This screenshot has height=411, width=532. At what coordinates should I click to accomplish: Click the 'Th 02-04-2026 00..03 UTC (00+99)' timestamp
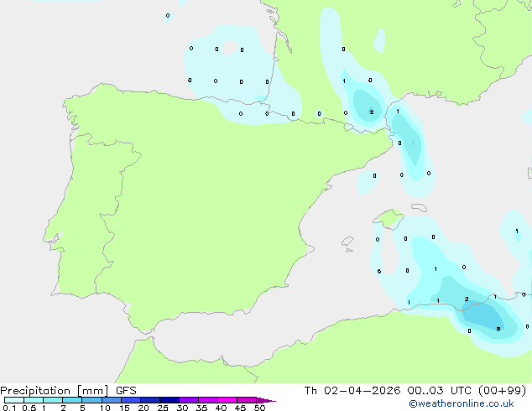pyautogui.click(x=415, y=391)
